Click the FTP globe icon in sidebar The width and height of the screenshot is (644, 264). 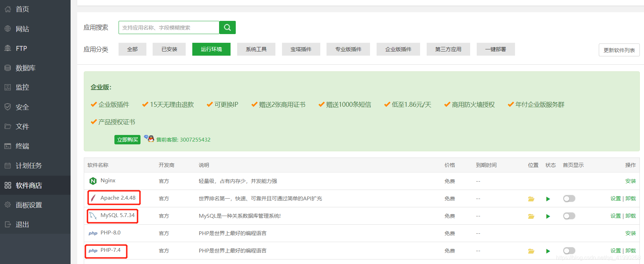(8, 48)
